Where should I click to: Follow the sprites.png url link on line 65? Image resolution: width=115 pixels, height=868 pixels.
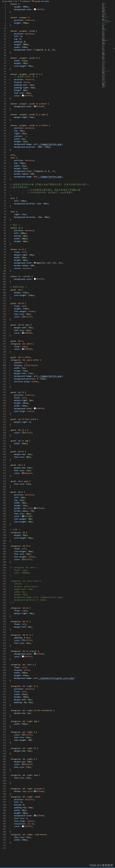pos(49,177)
